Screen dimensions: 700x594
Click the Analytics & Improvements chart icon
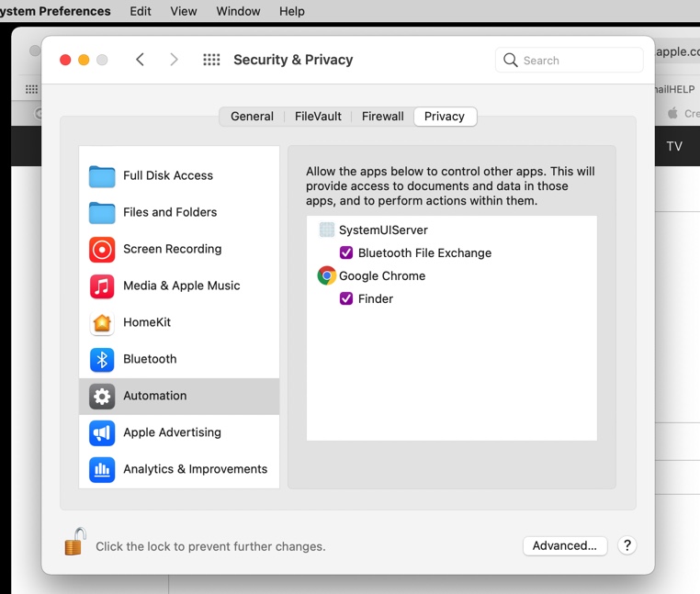tap(102, 469)
